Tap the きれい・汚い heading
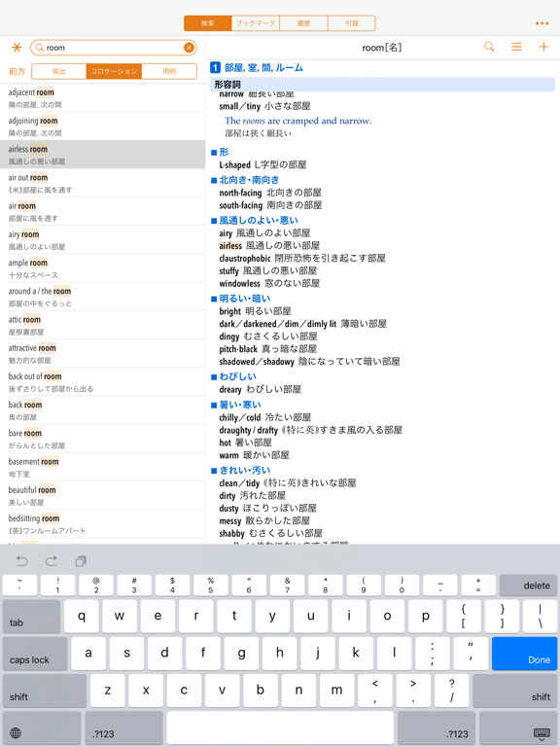Image resolution: width=560 pixels, height=747 pixels. pos(244,470)
